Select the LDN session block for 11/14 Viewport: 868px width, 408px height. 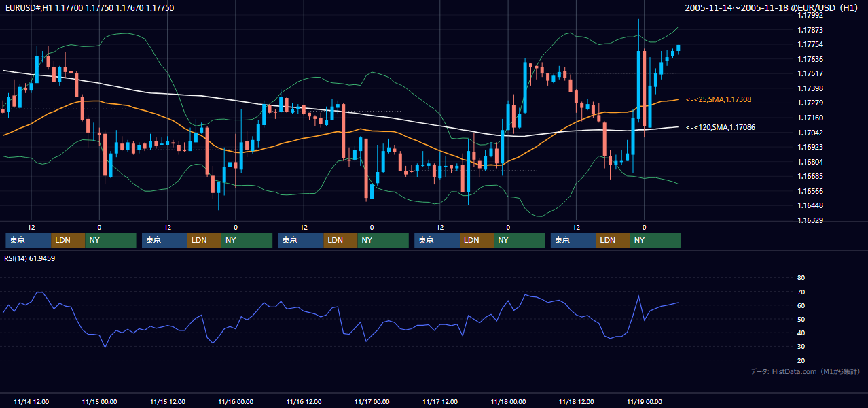[x=69, y=240]
